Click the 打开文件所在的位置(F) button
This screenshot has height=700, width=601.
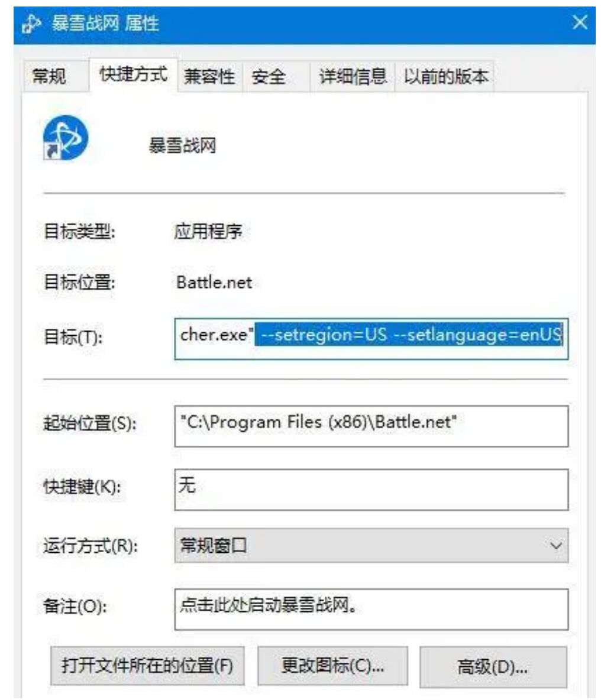(x=147, y=666)
